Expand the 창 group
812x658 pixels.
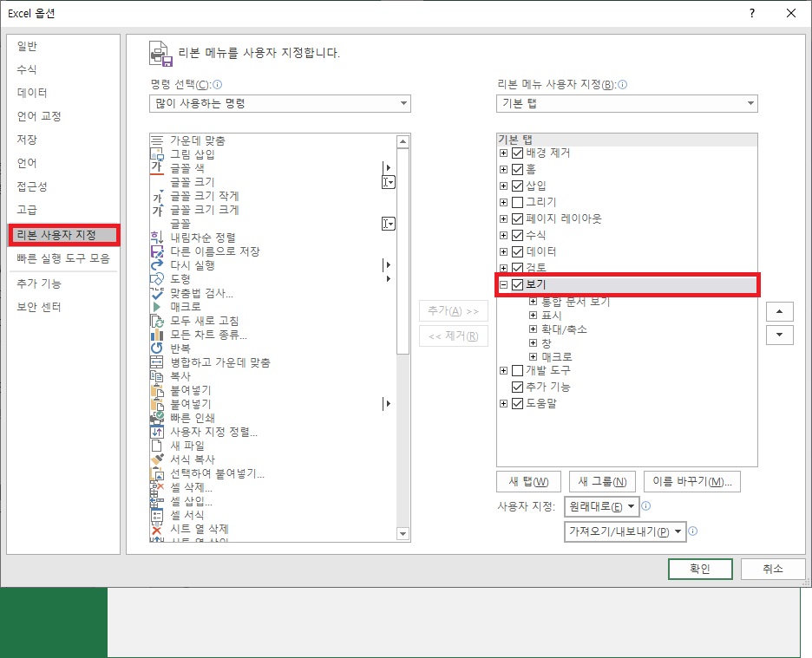(x=533, y=342)
